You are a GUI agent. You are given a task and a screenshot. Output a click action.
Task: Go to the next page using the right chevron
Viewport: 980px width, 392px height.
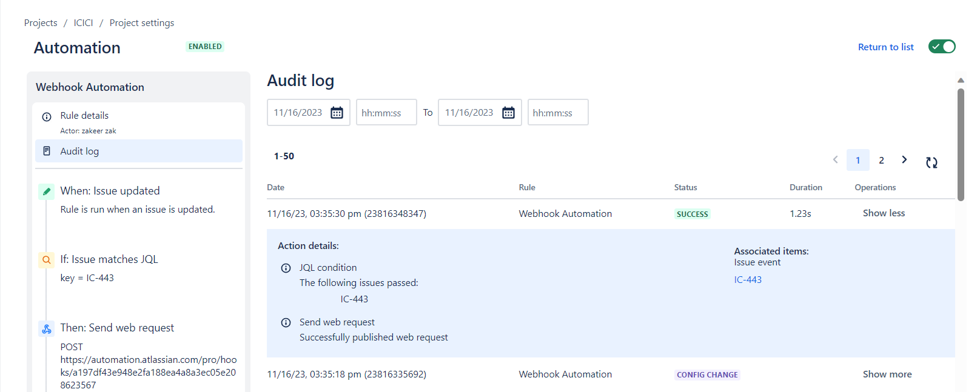pos(904,160)
